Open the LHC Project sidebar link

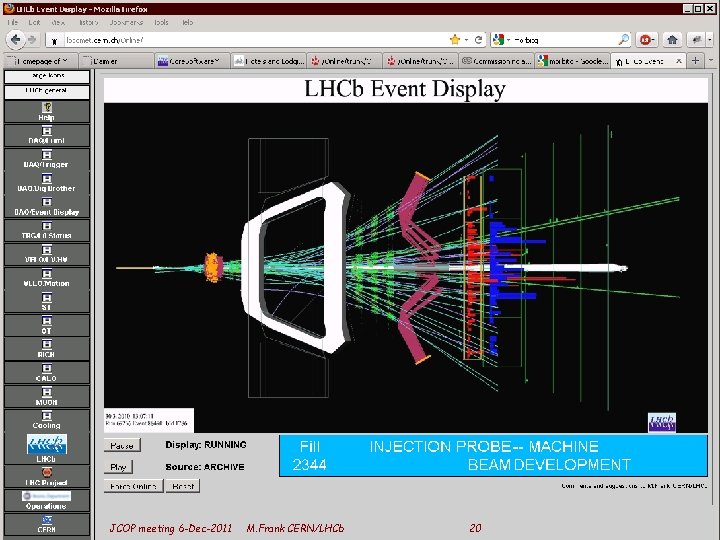(x=47, y=477)
